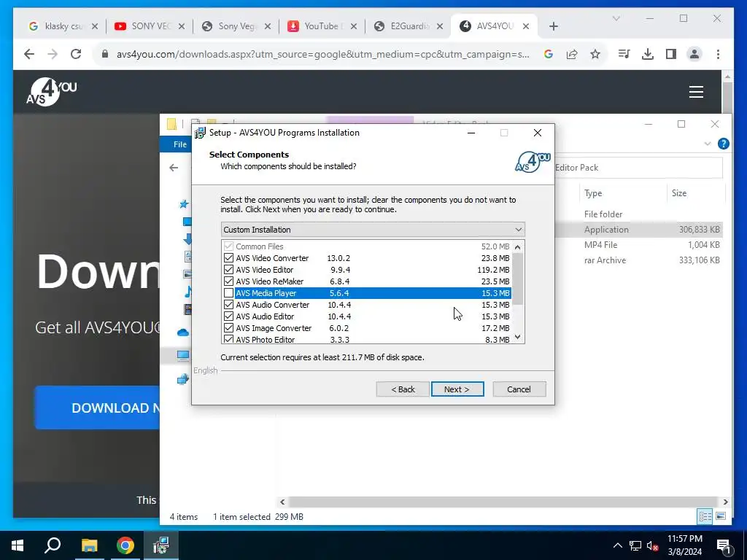Viewport: 747px width, 560px height.
Task: Open Chrome media controls icon
Action: [624, 54]
